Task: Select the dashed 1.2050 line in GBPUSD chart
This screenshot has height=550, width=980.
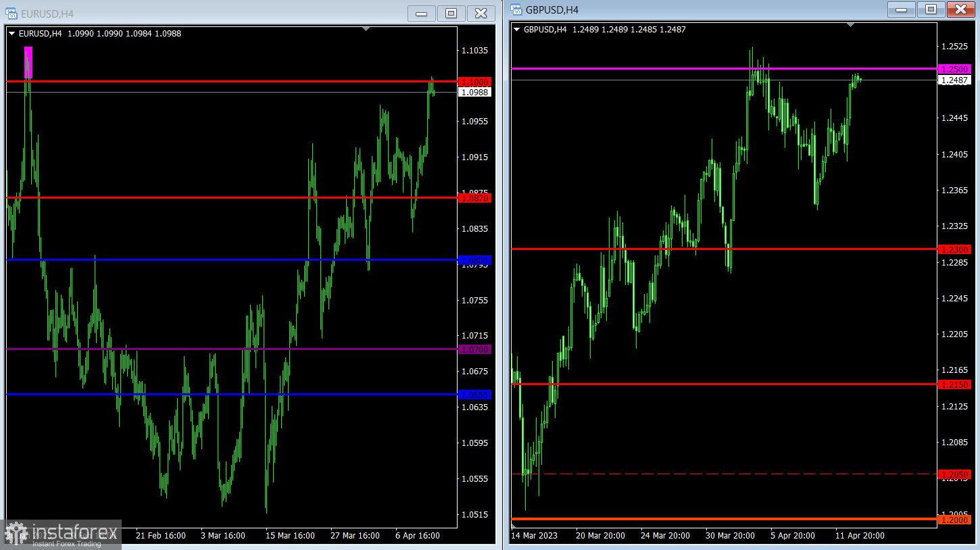Action: [x=724, y=474]
